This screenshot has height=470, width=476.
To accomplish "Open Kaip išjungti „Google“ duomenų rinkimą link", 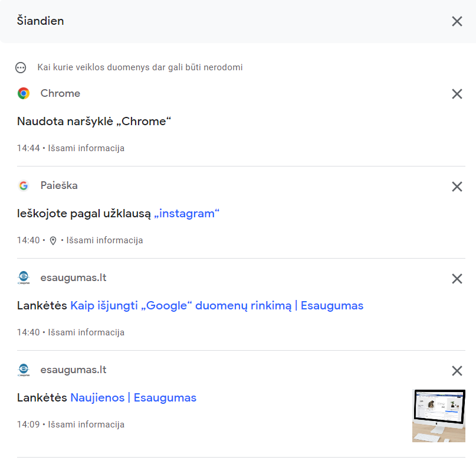I will pyautogui.click(x=216, y=306).
